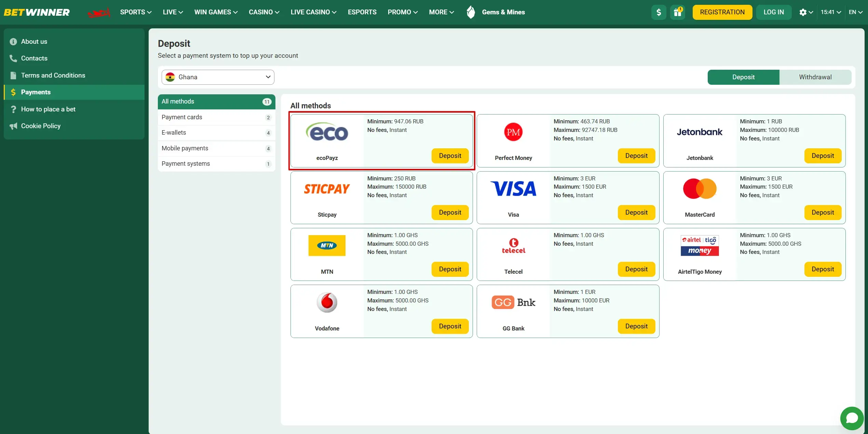The height and width of the screenshot is (434, 868).
Task: Open live chat support bubble
Action: 852,418
